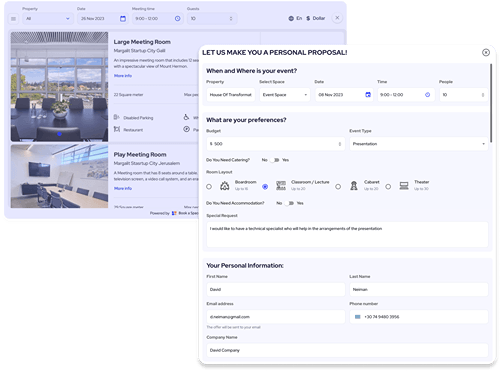Click clock icon in proposal Time field
Screen dimensions: 500x371
coord(427,95)
